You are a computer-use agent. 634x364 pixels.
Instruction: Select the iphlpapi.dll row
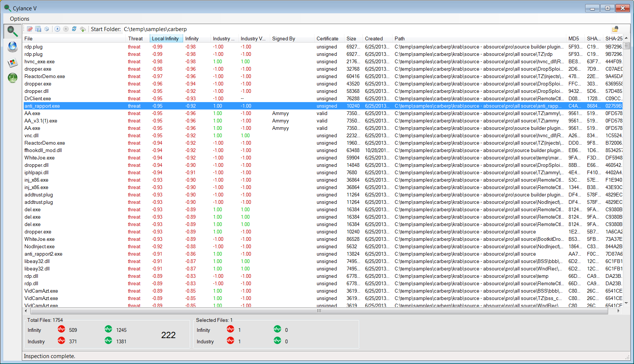click(x=323, y=172)
